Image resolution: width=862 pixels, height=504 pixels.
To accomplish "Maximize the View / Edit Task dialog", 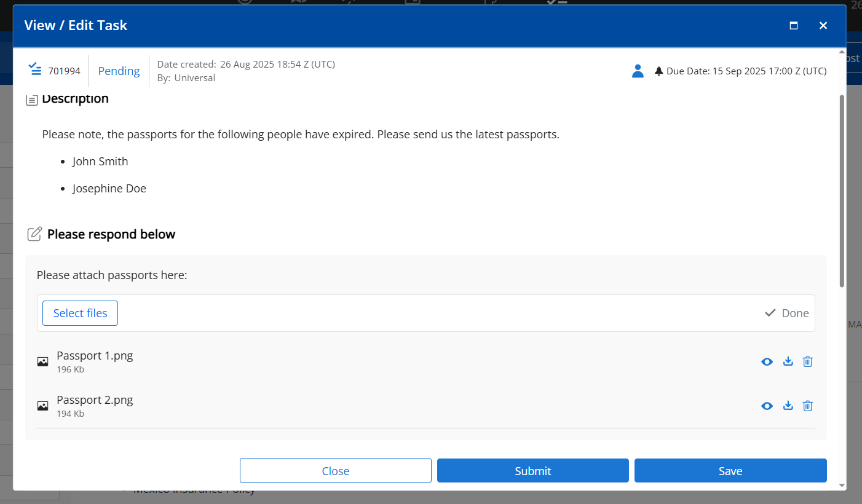I will (x=794, y=25).
